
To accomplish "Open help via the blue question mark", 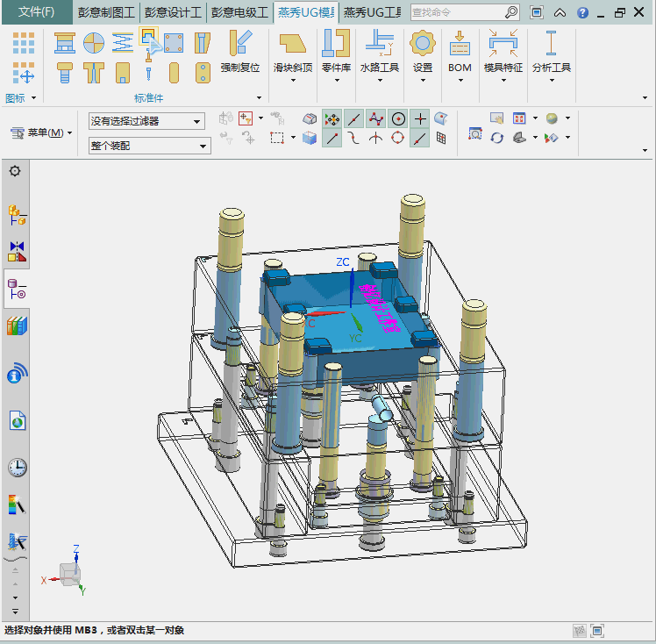I will click(x=582, y=13).
